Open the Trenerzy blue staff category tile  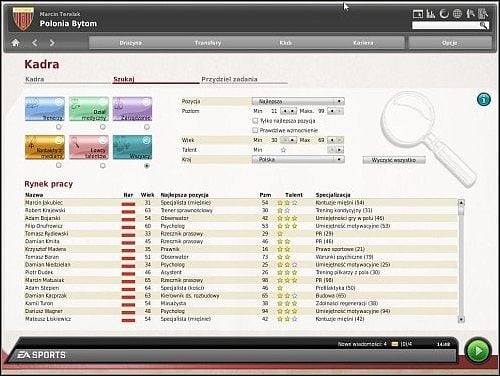coord(45,109)
